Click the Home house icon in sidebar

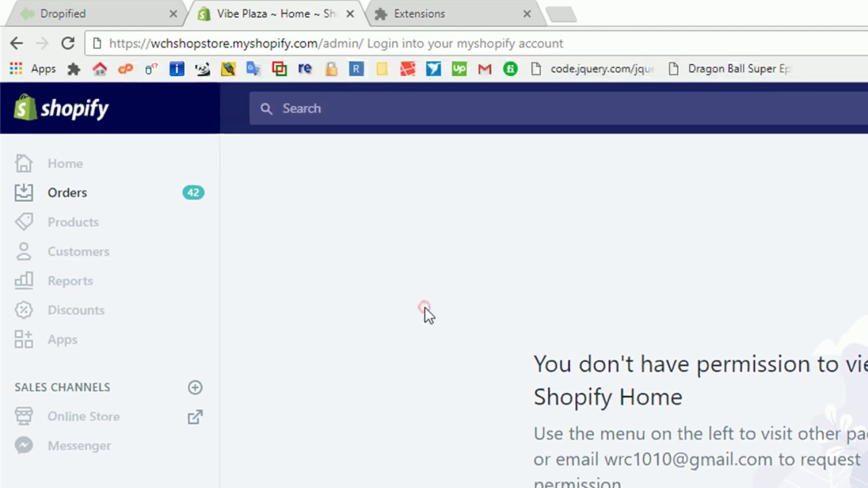point(24,163)
